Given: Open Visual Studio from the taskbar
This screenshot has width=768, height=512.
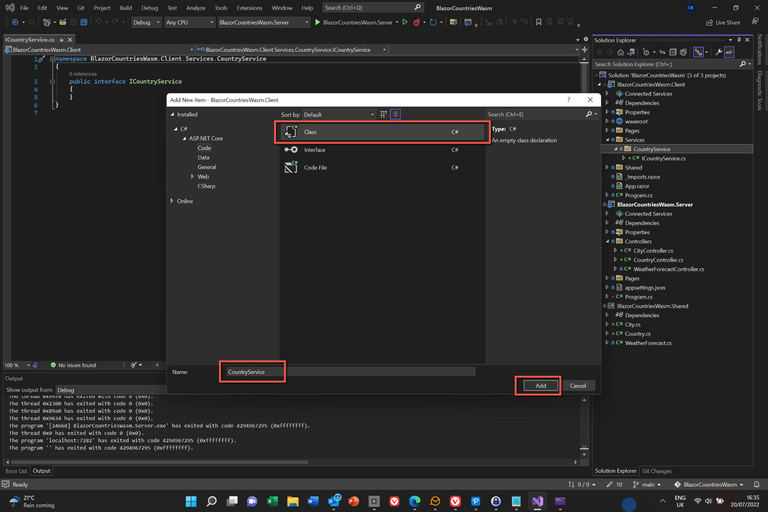Looking at the screenshot, I should coord(537,500).
